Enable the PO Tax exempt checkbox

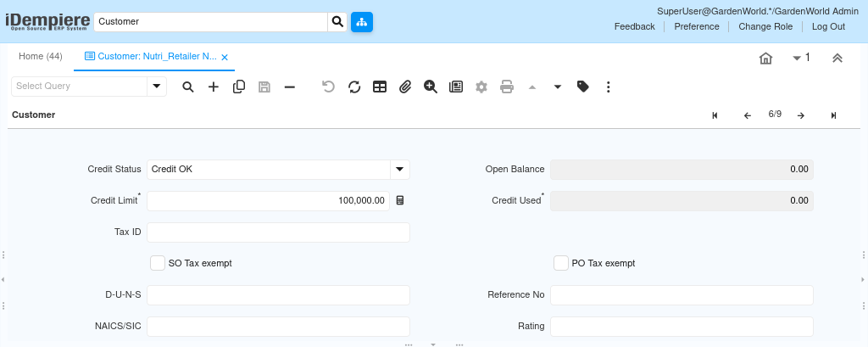[561, 263]
